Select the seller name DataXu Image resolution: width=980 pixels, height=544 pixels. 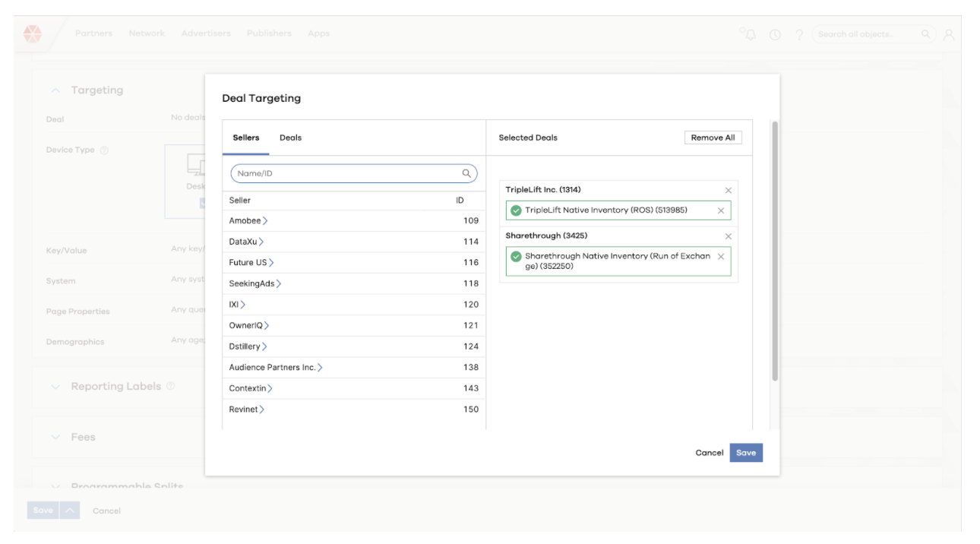[243, 242]
